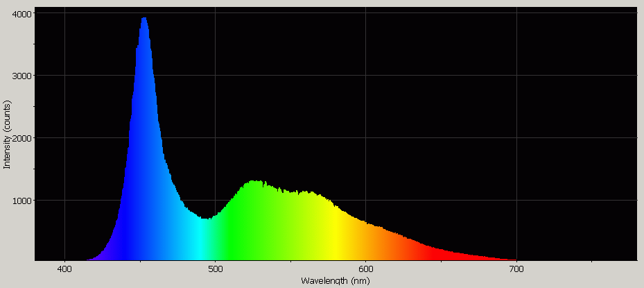Click the 3000 intensity axis label
This screenshot has width=644, height=288.
pyautogui.click(x=23, y=75)
